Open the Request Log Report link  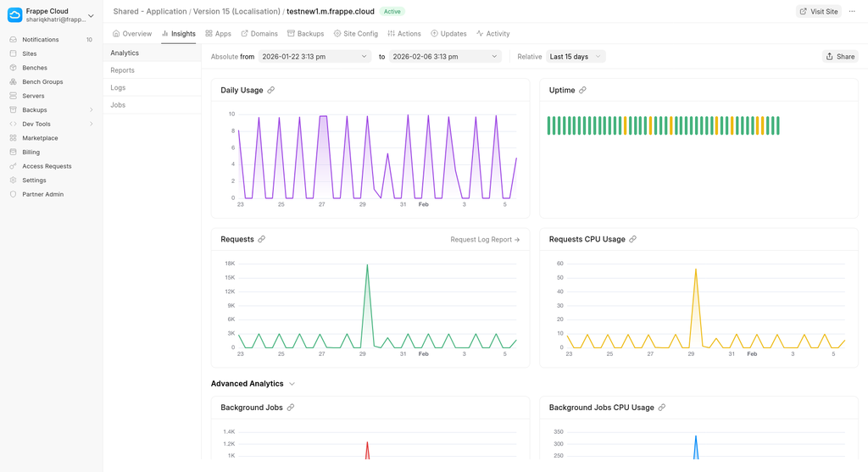485,240
